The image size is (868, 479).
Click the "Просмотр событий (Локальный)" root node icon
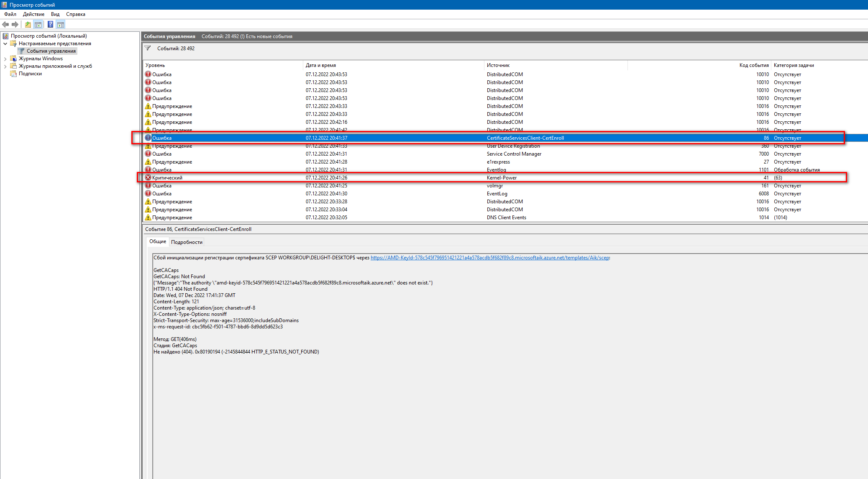[5, 36]
